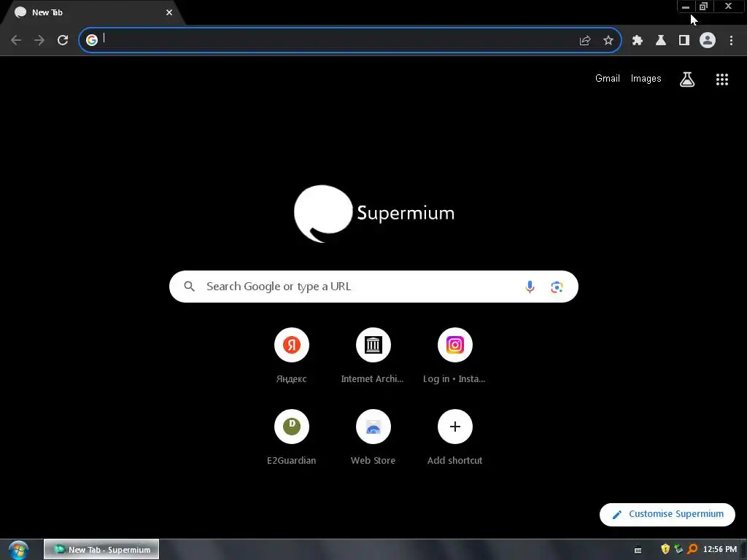Share this page from address bar
747x560 pixels.
click(x=585, y=41)
